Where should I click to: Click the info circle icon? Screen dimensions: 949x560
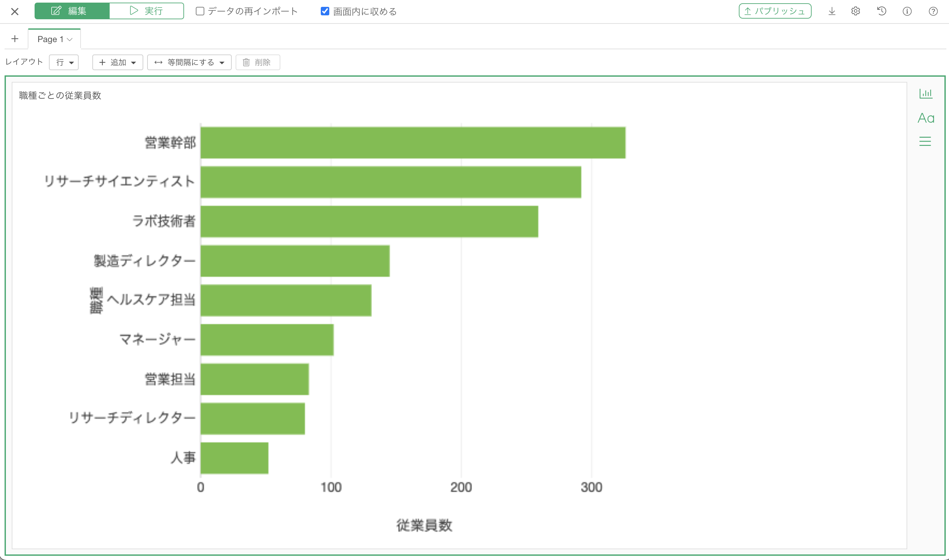coord(907,11)
